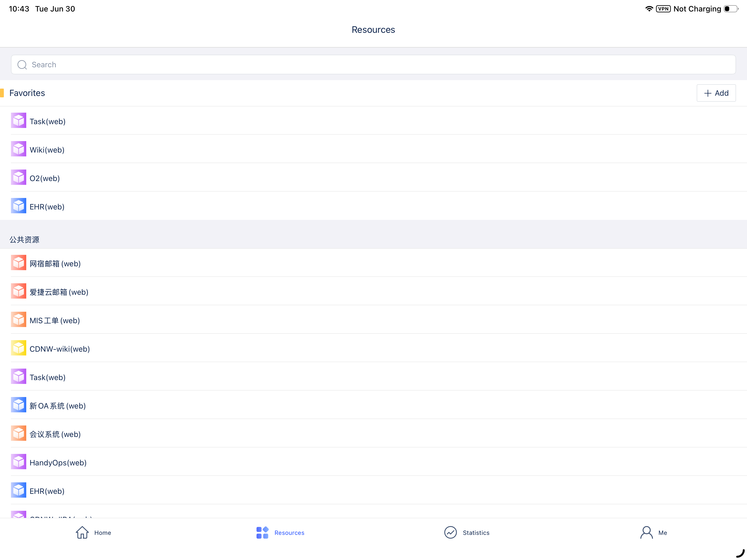This screenshot has height=560, width=747.
Task: Open Task(web) under 公共资源
Action: 373,376
